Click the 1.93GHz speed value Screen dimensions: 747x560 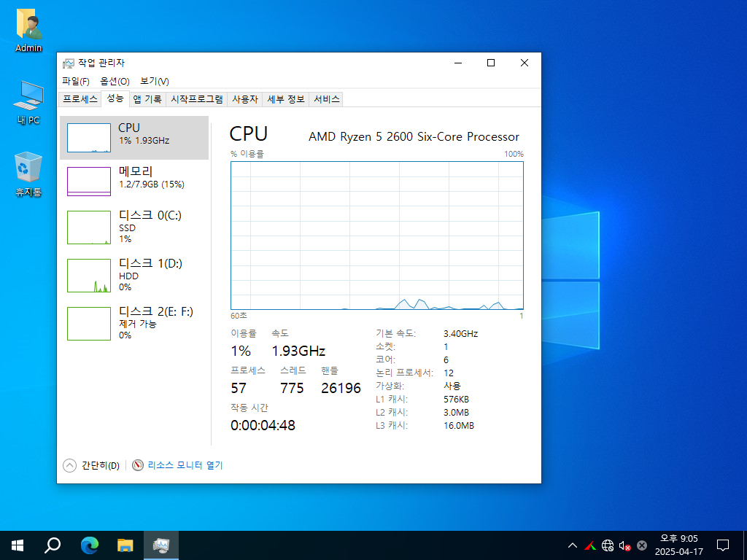298,351
